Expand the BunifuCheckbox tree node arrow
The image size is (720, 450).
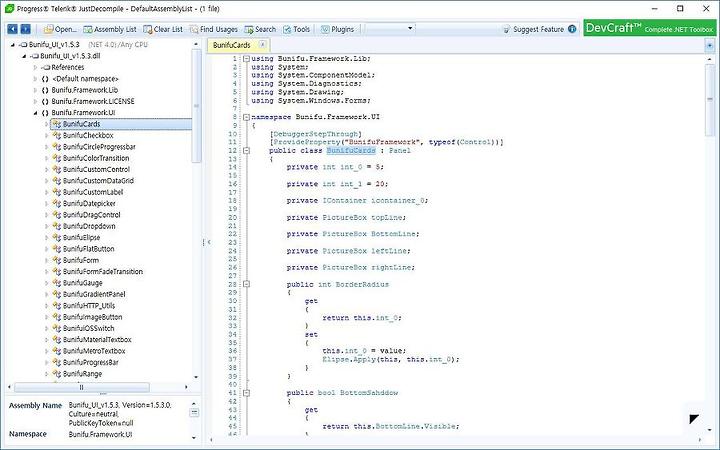click(x=46, y=135)
